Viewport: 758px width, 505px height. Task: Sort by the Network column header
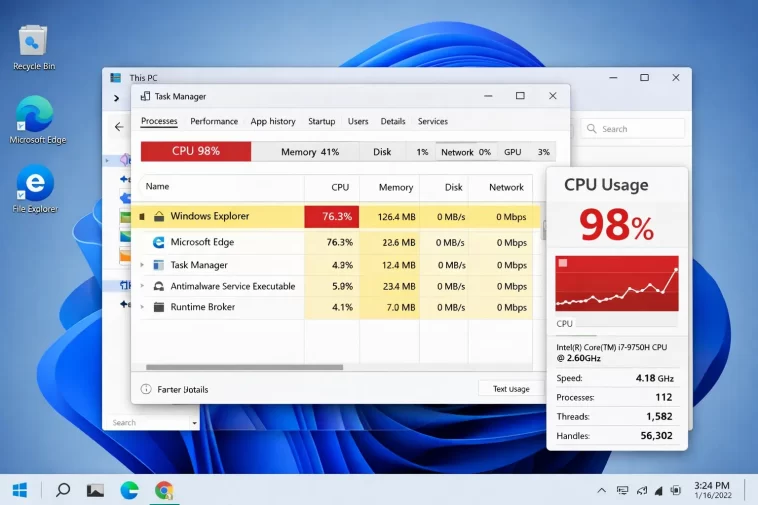[501, 188]
